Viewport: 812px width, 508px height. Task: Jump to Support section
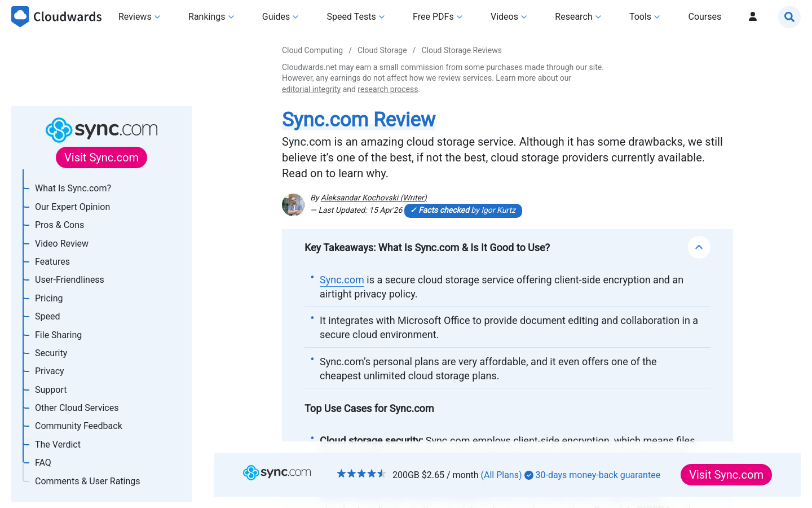click(51, 389)
